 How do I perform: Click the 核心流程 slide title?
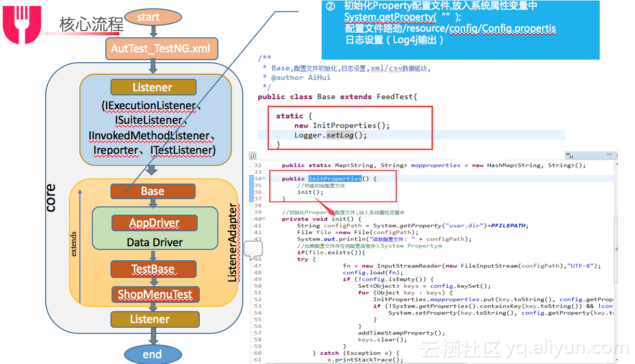[x=91, y=24]
